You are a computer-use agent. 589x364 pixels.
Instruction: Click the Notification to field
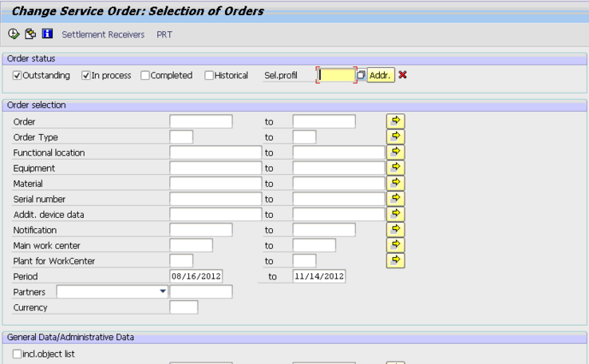pyautogui.click(x=324, y=230)
